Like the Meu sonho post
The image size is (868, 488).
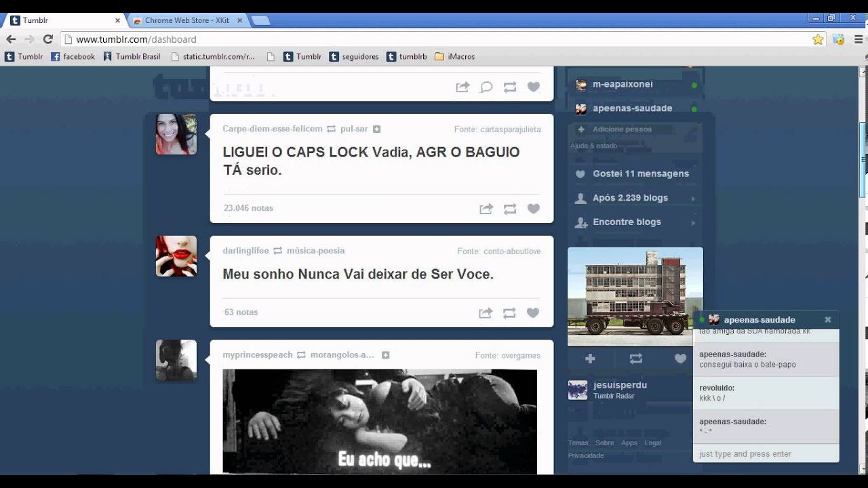pyautogui.click(x=533, y=312)
